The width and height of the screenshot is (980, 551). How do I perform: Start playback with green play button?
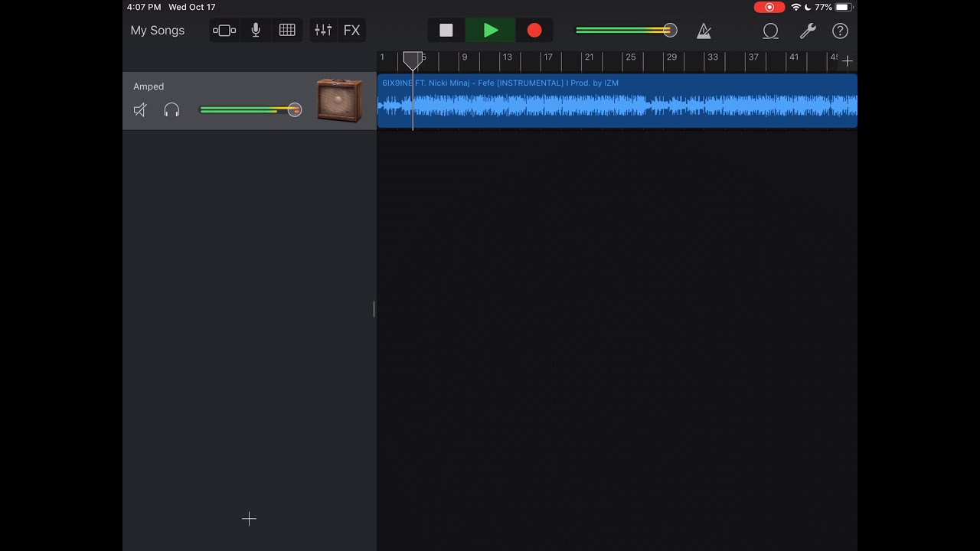pos(491,31)
